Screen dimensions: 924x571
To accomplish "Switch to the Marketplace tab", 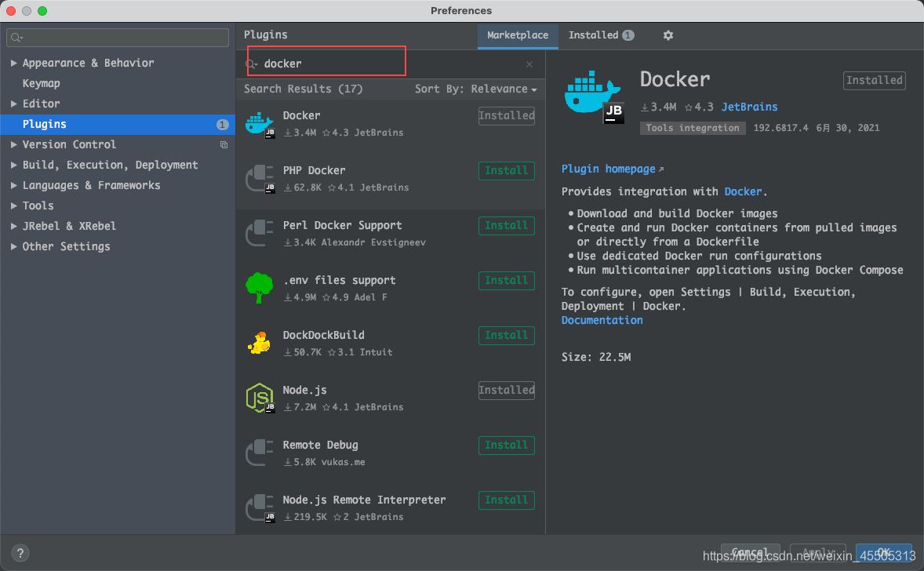I will [x=518, y=35].
